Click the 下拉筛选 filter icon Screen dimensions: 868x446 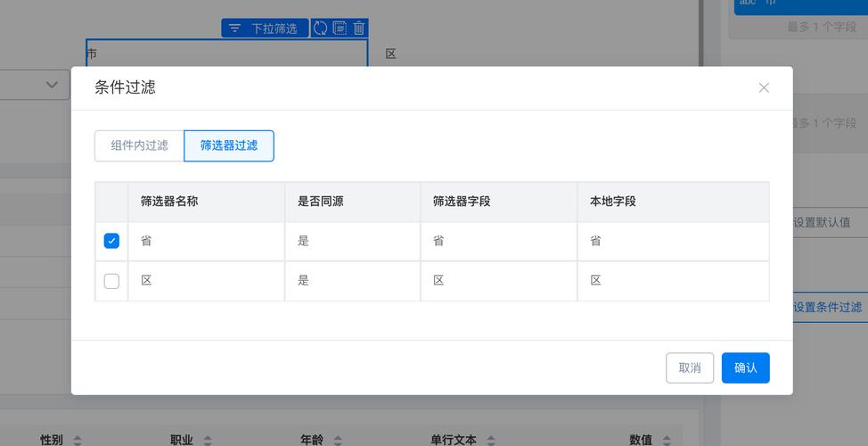click(234, 29)
